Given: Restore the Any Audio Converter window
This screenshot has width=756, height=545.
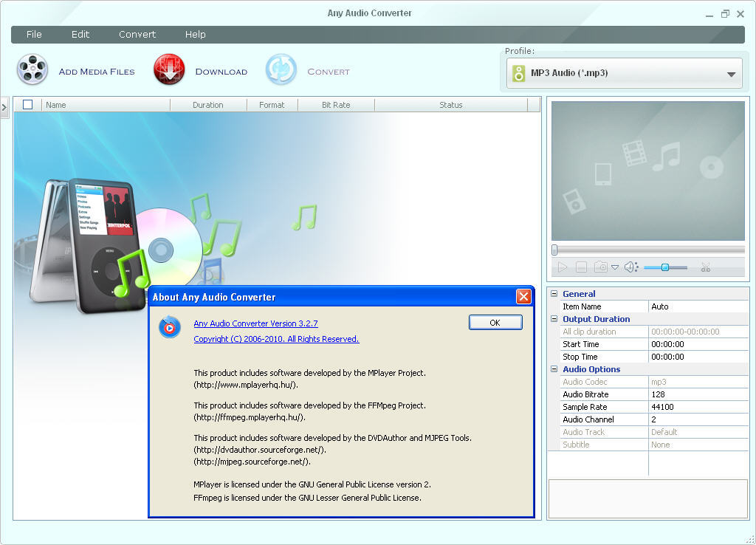Looking at the screenshot, I should pyautogui.click(x=725, y=14).
